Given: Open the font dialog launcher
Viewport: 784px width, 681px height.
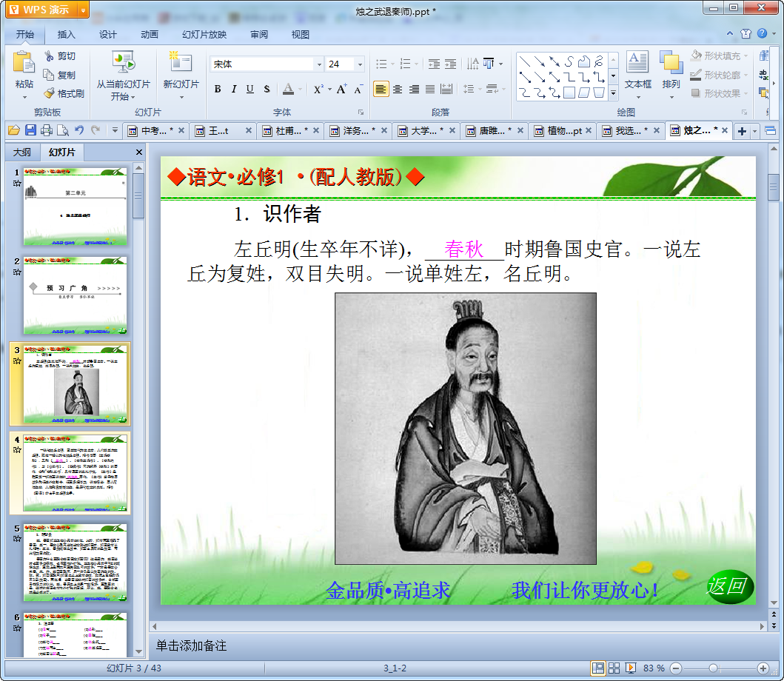Looking at the screenshot, I should (361, 112).
